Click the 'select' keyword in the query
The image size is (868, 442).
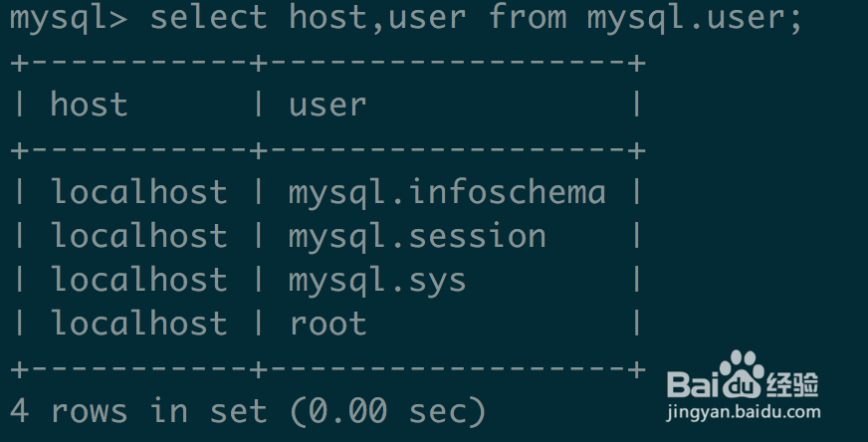coord(208,16)
